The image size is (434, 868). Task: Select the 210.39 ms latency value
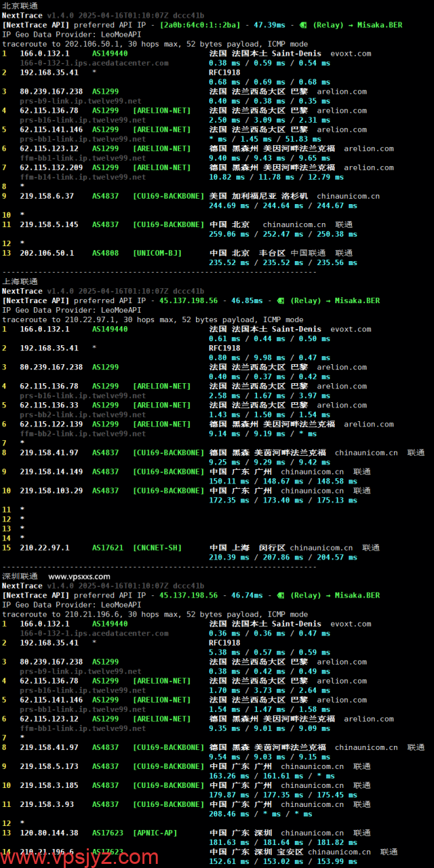coord(229,557)
